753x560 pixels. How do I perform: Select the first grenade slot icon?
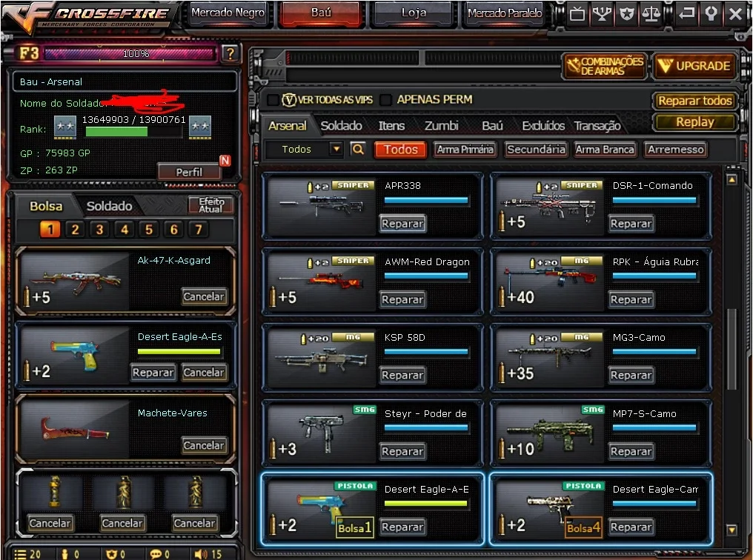(x=55, y=492)
